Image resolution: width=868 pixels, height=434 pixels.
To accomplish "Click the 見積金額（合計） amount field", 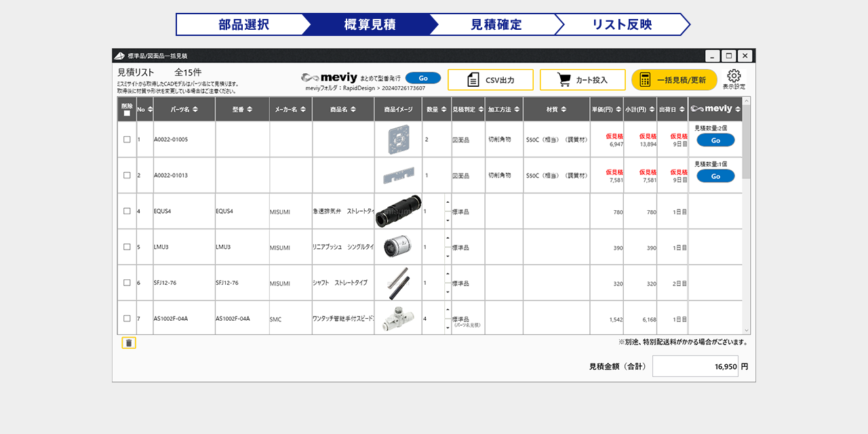I will (x=695, y=366).
